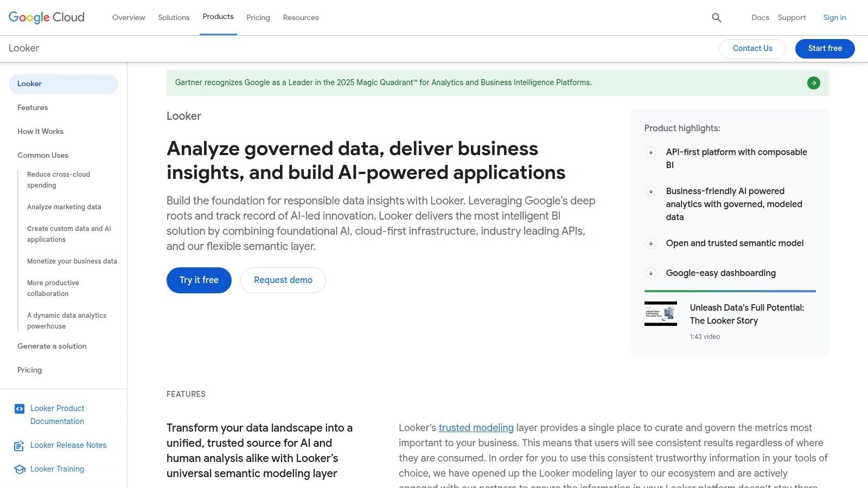The width and height of the screenshot is (868, 488).
Task: Click the training cap icon beside Looker Training
Action: 20,468
